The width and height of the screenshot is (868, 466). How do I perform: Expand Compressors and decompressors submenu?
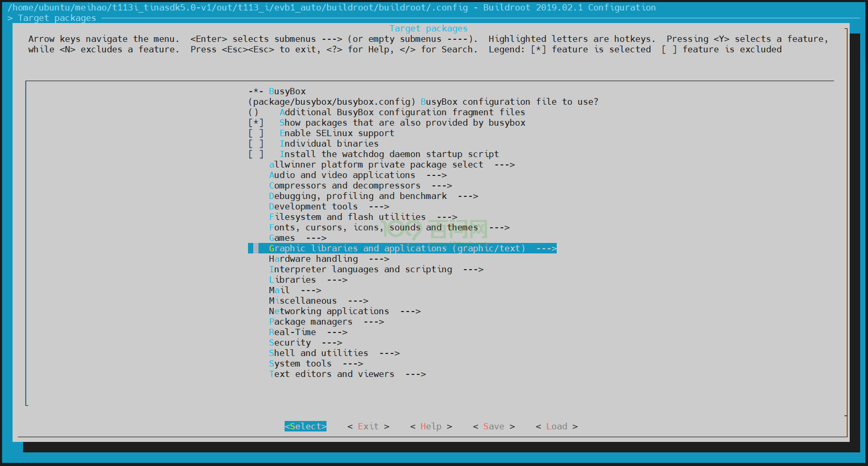coord(344,186)
